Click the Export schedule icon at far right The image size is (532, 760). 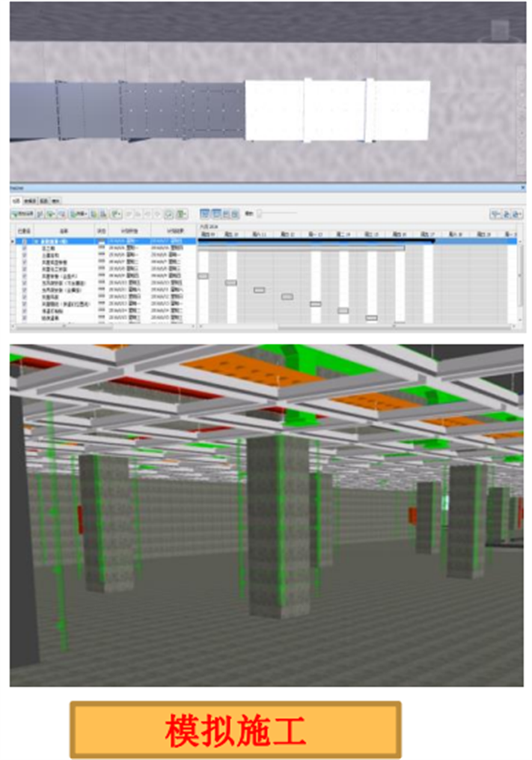[x=518, y=214]
